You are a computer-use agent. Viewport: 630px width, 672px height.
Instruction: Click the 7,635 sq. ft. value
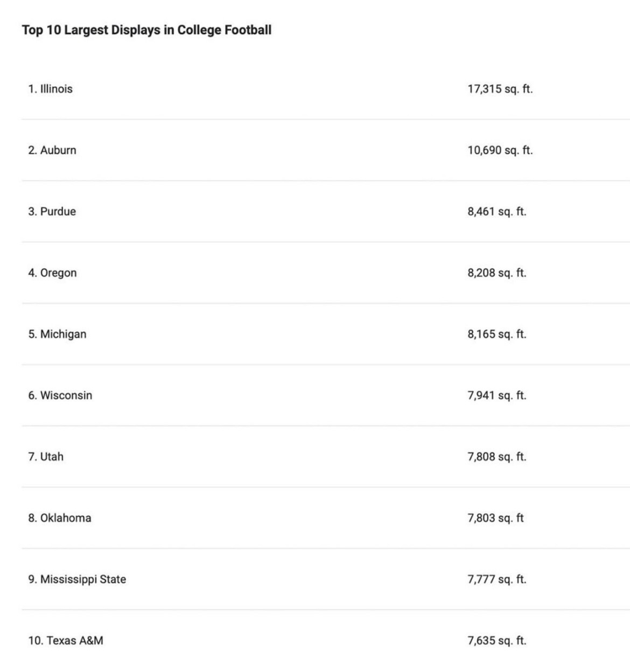497,642
